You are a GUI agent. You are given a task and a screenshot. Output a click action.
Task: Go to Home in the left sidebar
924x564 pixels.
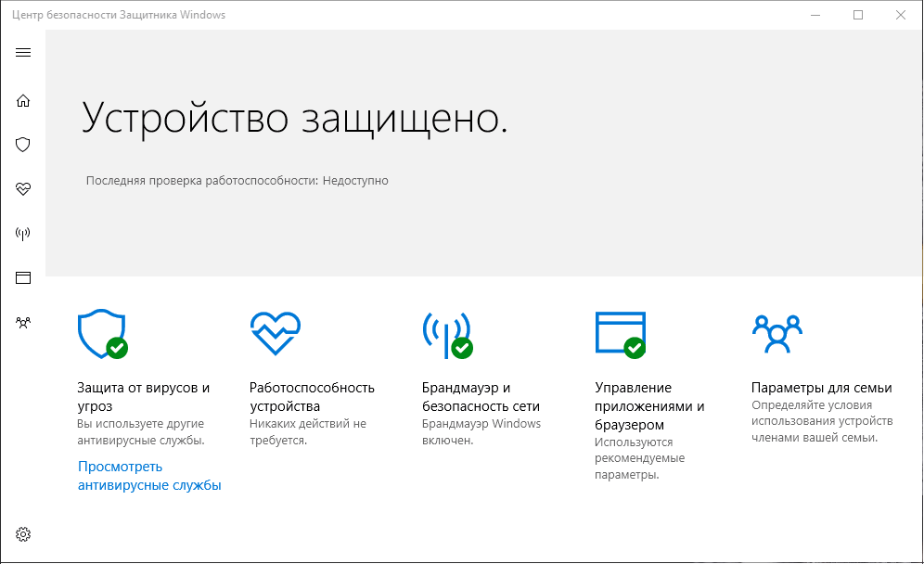[23, 100]
